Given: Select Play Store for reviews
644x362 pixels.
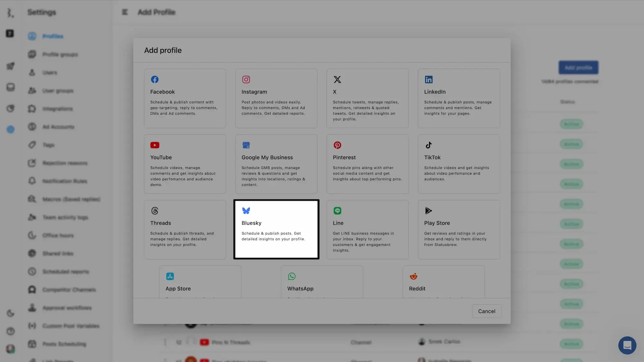Looking at the screenshot, I should coord(459,229).
